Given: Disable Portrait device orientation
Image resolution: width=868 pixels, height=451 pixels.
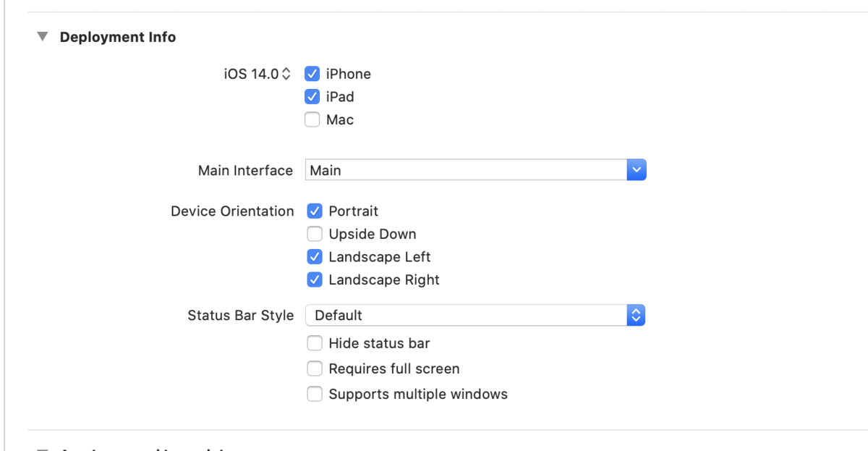Looking at the screenshot, I should [315, 211].
